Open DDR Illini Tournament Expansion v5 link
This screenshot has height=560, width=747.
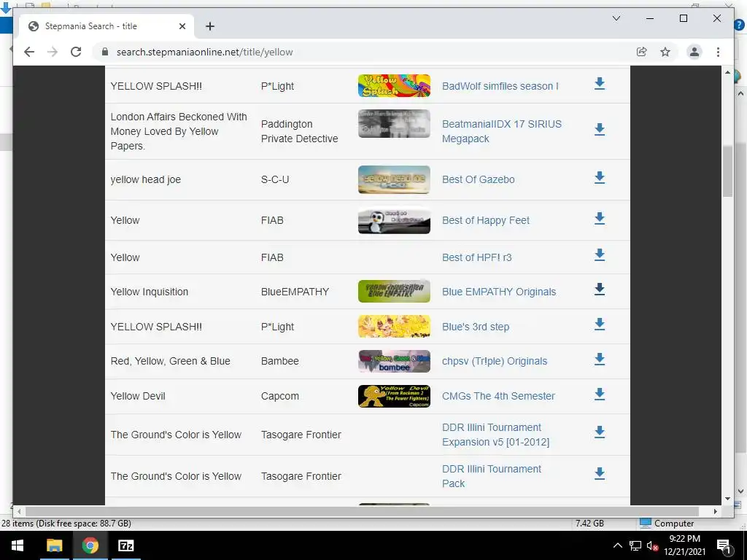coord(495,435)
